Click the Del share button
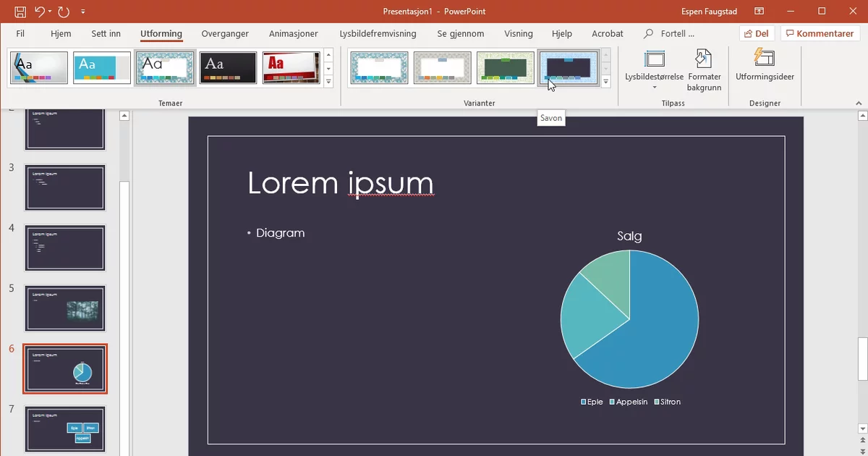Image resolution: width=868 pixels, height=456 pixels. (x=757, y=33)
